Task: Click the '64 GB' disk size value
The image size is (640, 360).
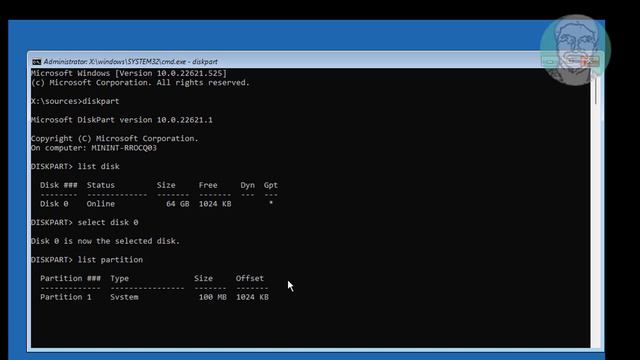Action: click(x=178, y=204)
